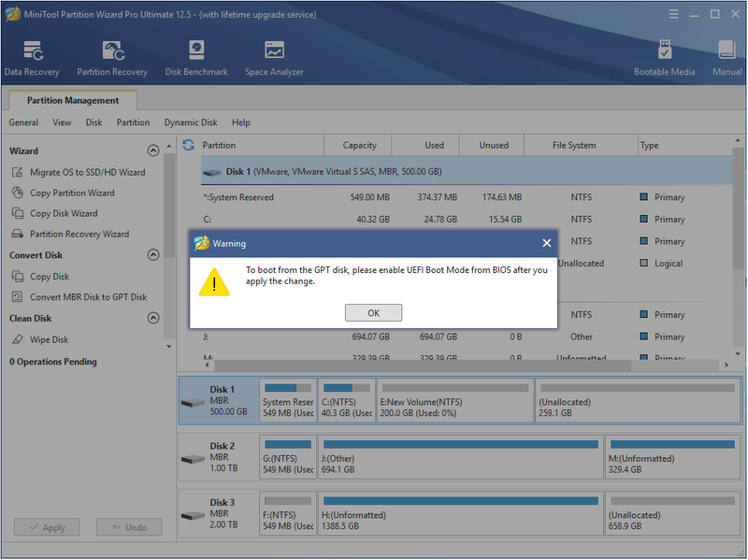Screen dimensions: 748x560
Task: Open the Manual
Action: [727, 58]
